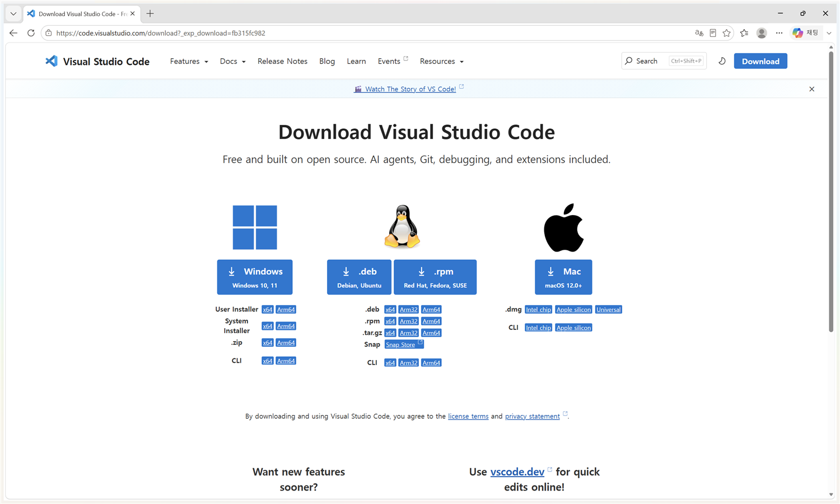840x504 pixels.
Task: Open the tab list chevron at top left
Action: tap(13, 13)
